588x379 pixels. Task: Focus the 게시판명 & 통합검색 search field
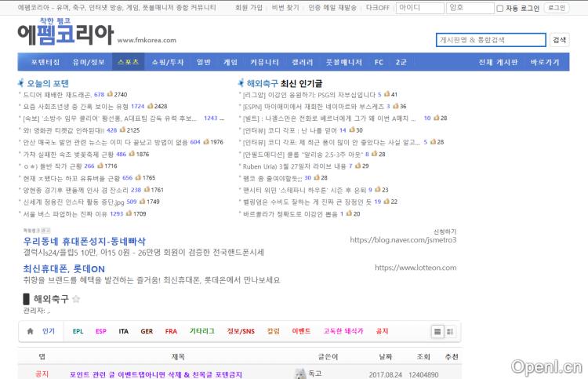491,39
